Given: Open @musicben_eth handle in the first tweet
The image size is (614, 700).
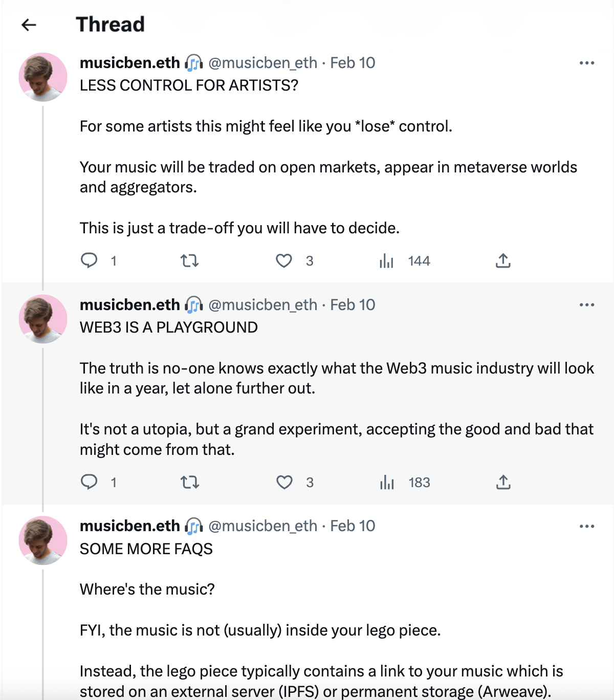Looking at the screenshot, I should [263, 63].
